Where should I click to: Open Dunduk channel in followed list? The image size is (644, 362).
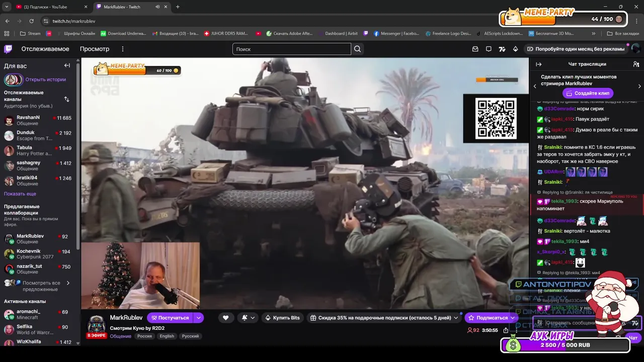coord(38,135)
